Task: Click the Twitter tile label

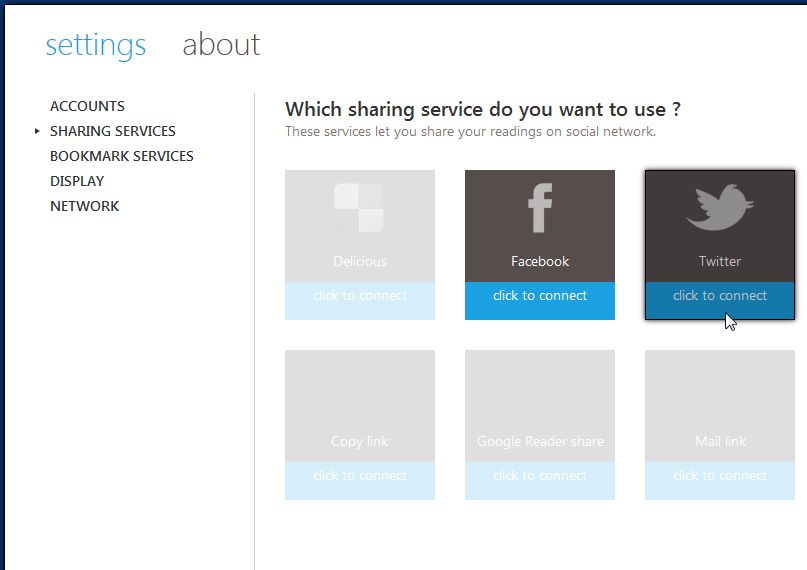Action: 720,261
